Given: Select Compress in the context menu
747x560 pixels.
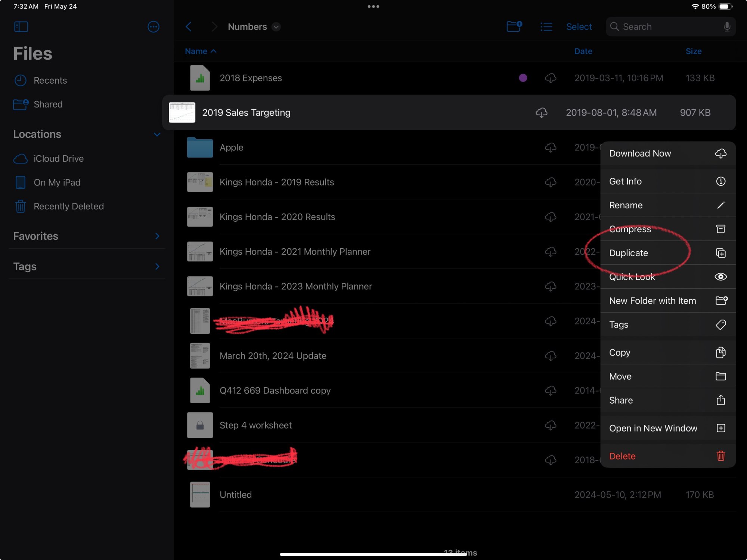Looking at the screenshot, I should pyautogui.click(x=668, y=229).
